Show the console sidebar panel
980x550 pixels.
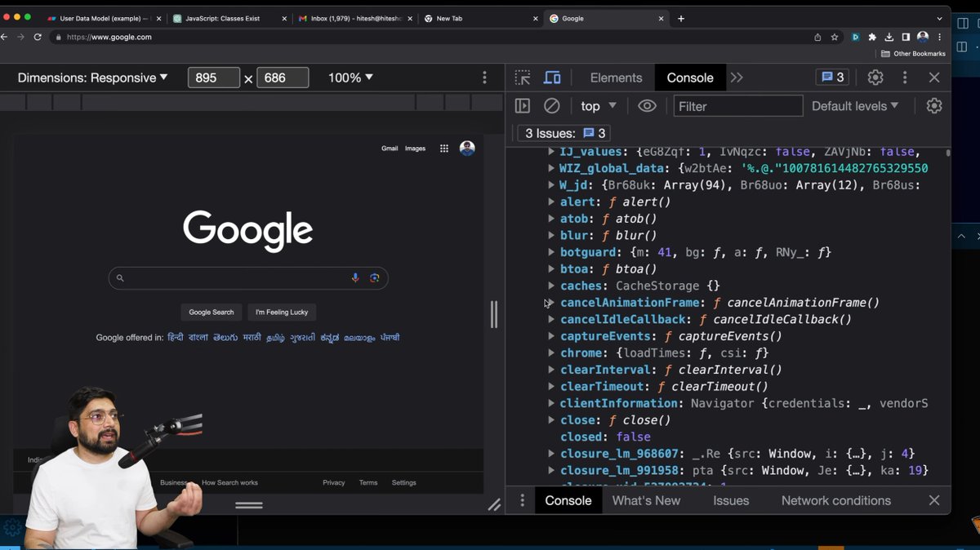[522, 105]
